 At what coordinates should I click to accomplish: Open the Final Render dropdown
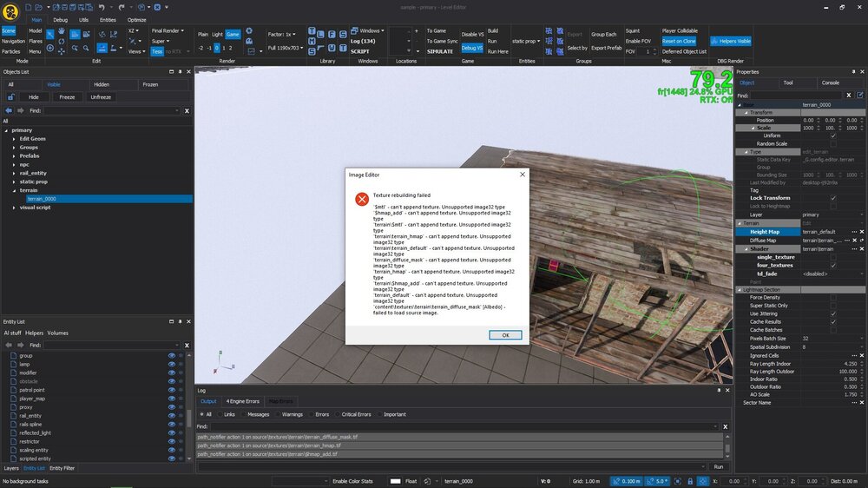tap(168, 30)
